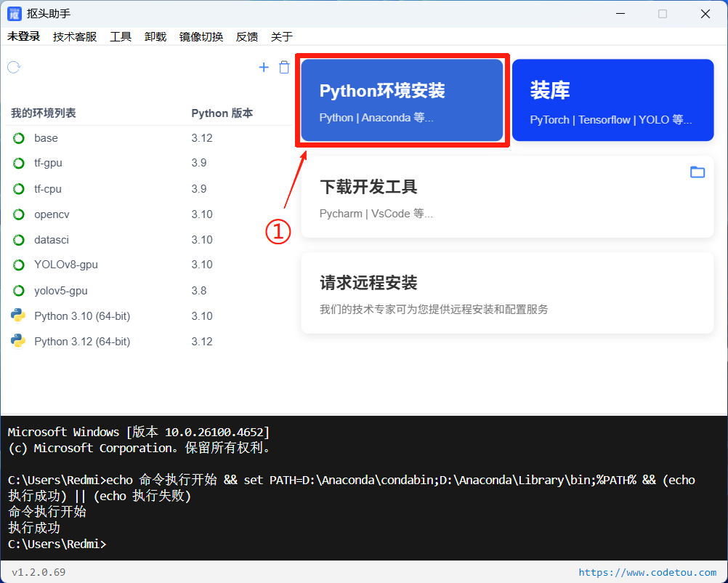Click the conda icon beside opencv
The height and width of the screenshot is (583, 728).
[x=19, y=214]
